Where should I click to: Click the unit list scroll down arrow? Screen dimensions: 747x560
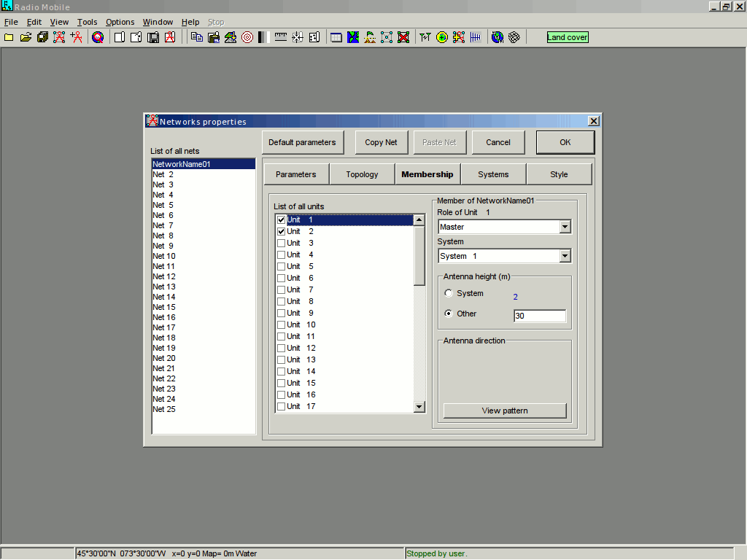tap(419, 407)
